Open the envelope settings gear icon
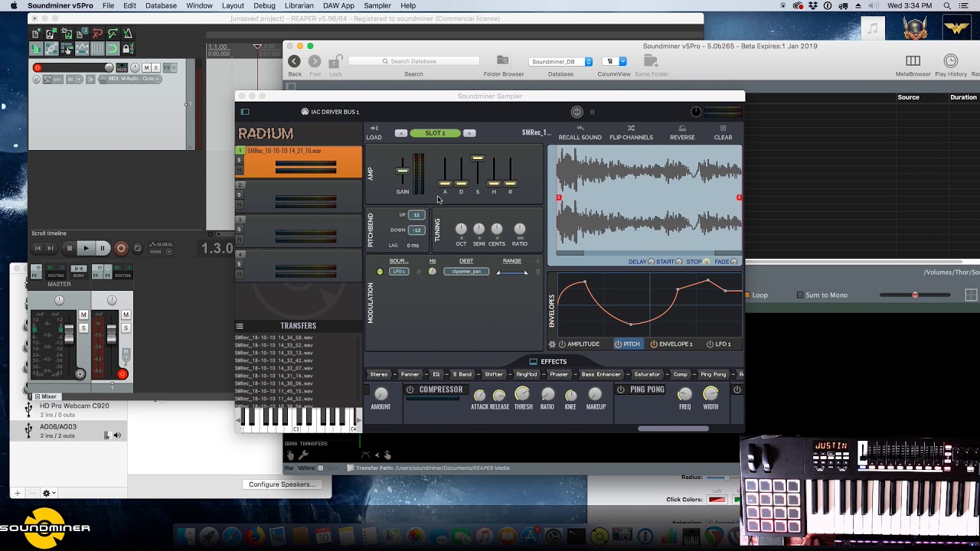The image size is (980, 551). tap(552, 344)
